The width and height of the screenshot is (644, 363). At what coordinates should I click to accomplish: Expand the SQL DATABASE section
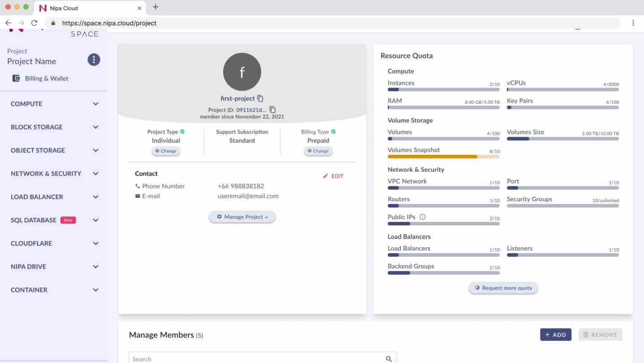click(x=54, y=220)
